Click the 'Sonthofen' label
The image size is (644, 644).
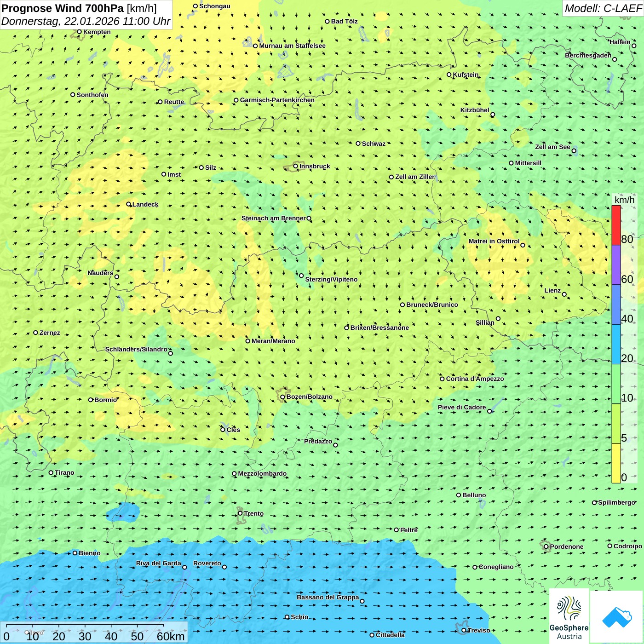(92, 95)
